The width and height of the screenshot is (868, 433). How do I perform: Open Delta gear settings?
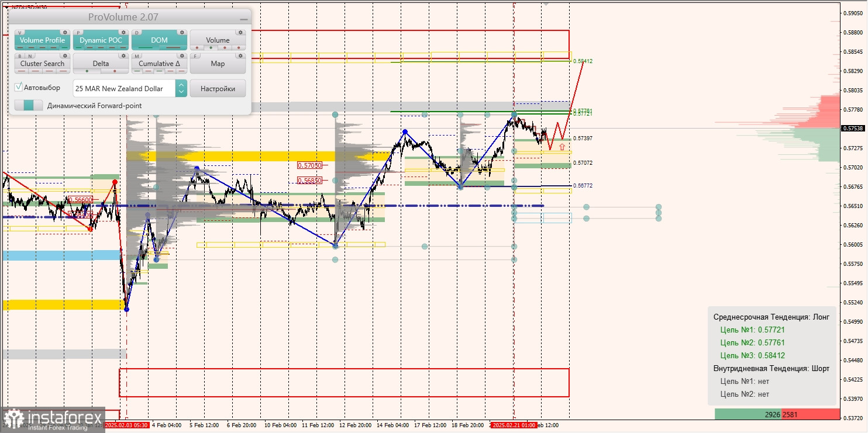123,56
